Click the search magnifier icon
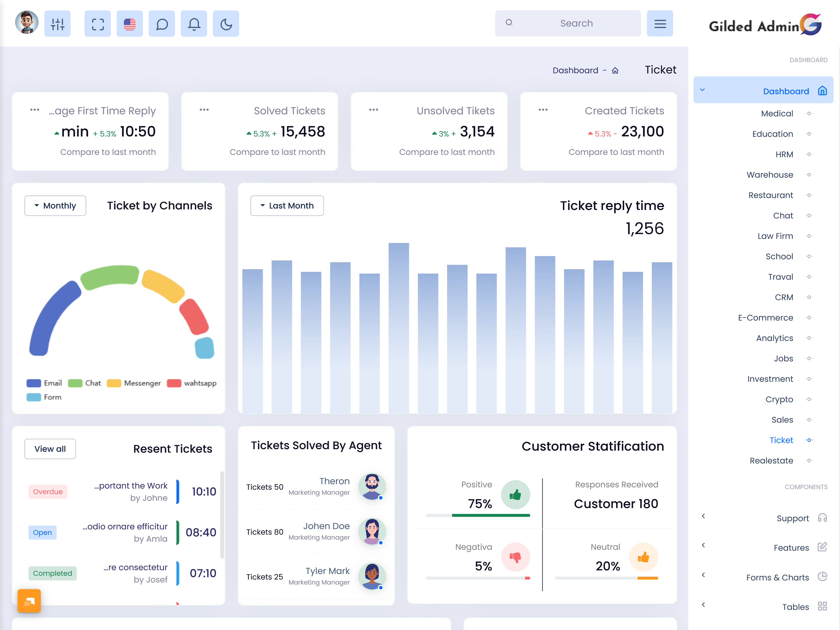The height and width of the screenshot is (630, 840). 509,24
